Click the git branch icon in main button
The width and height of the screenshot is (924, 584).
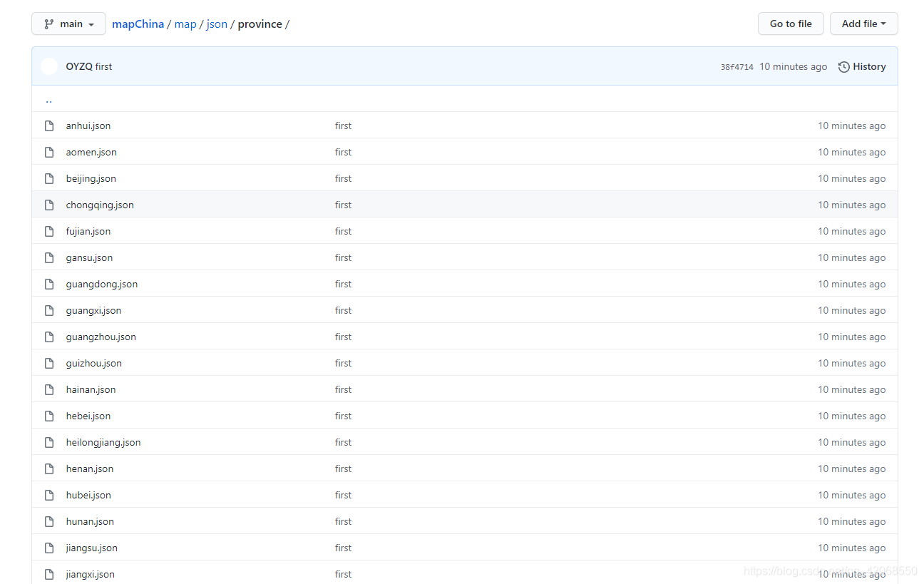[49, 24]
